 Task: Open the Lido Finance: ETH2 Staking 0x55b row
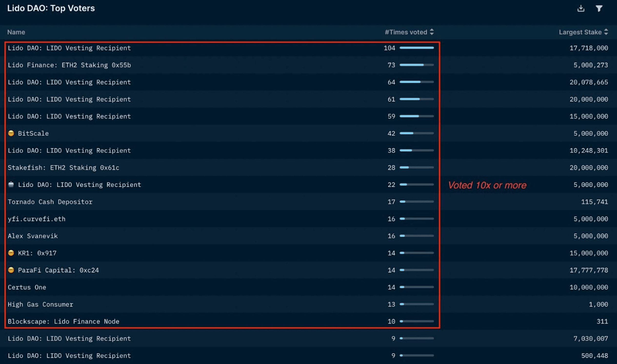pyautogui.click(x=69, y=65)
